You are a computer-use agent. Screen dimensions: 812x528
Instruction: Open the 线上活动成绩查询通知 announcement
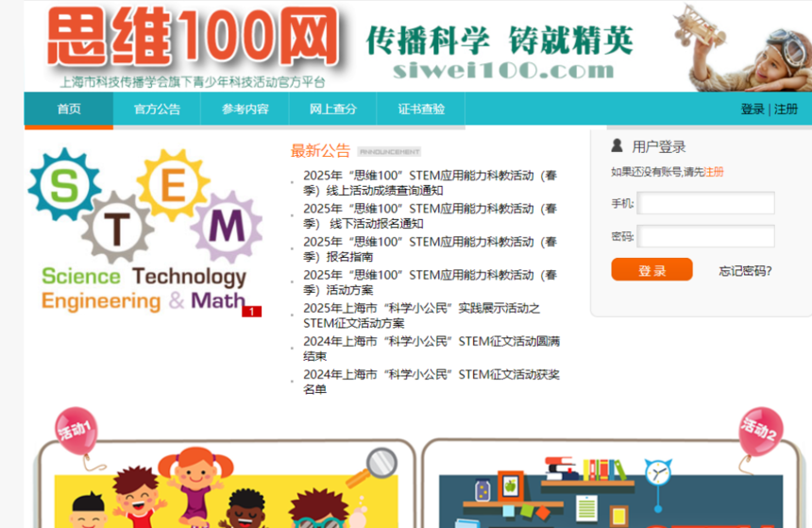pyautogui.click(x=430, y=183)
